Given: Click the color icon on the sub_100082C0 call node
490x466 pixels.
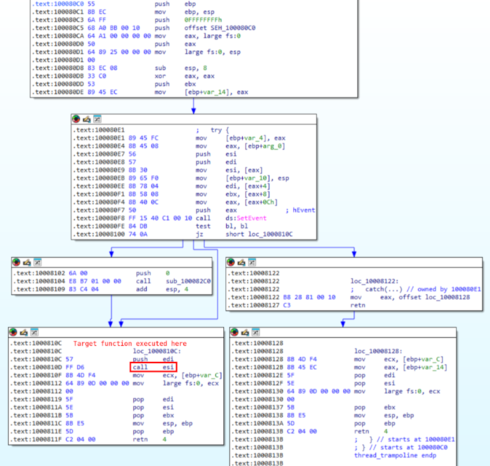Looking at the screenshot, I should (x=16, y=262).
